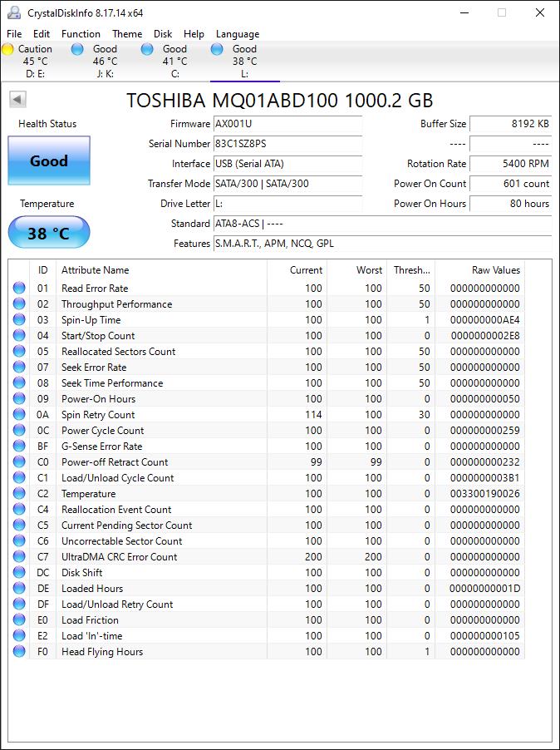Click status orb for Head Flying Hours row
The image size is (560, 750).
click(19, 651)
